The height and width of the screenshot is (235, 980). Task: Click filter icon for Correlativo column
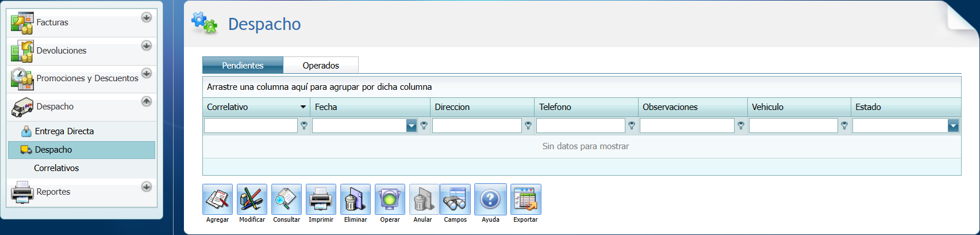pyautogui.click(x=304, y=126)
